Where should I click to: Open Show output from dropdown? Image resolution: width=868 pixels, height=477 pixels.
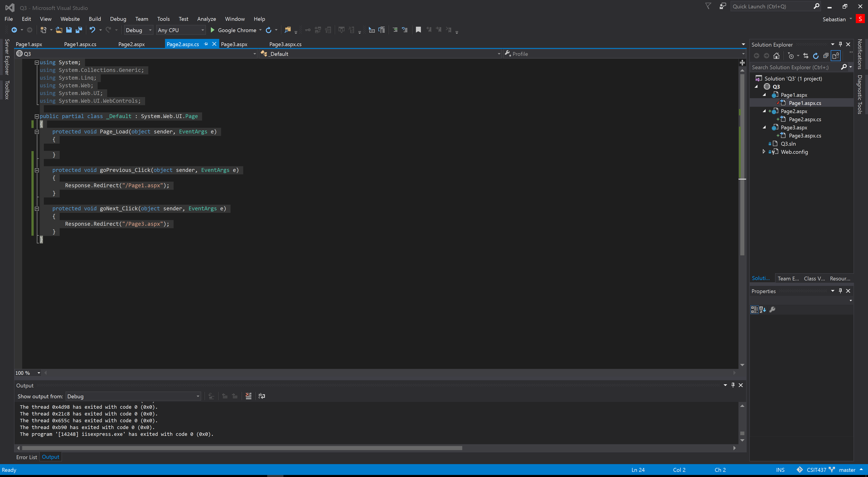coord(133,396)
